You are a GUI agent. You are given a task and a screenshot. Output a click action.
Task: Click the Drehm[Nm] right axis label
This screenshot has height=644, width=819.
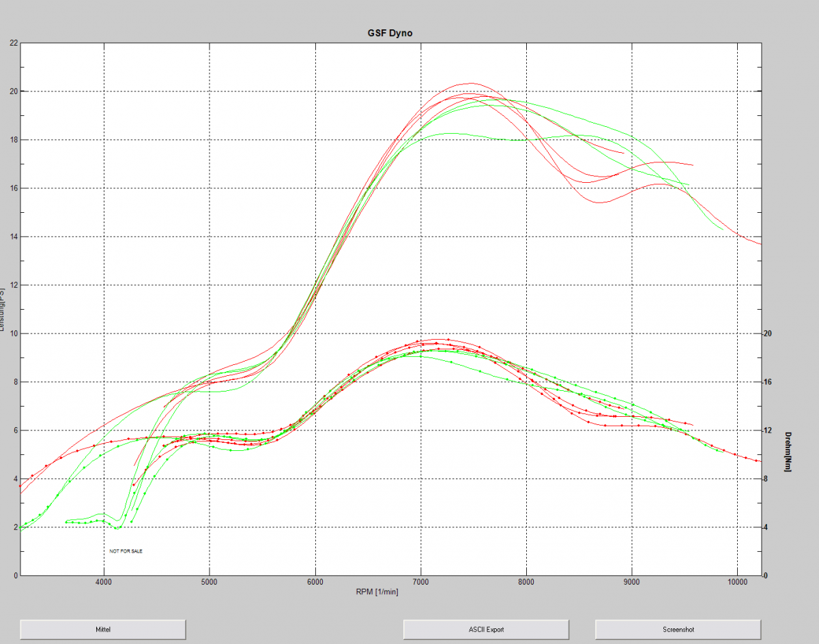point(788,452)
